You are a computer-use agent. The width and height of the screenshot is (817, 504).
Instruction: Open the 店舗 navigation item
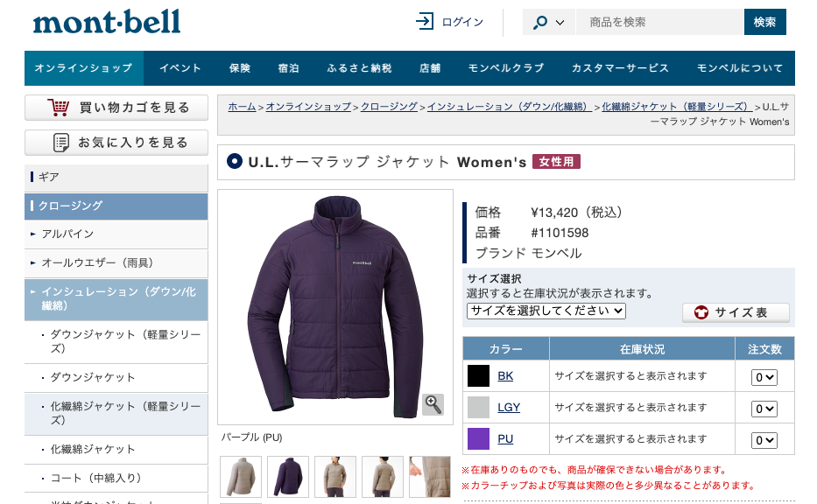[x=430, y=68]
